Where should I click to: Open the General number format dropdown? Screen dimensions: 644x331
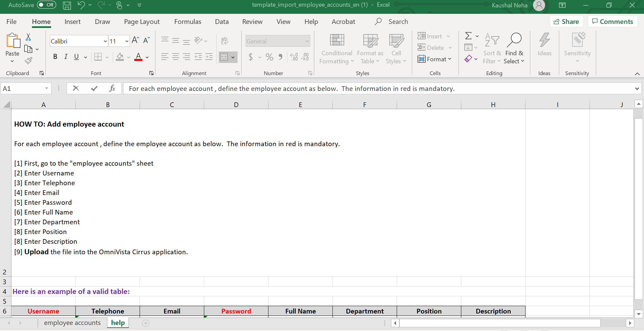point(307,41)
